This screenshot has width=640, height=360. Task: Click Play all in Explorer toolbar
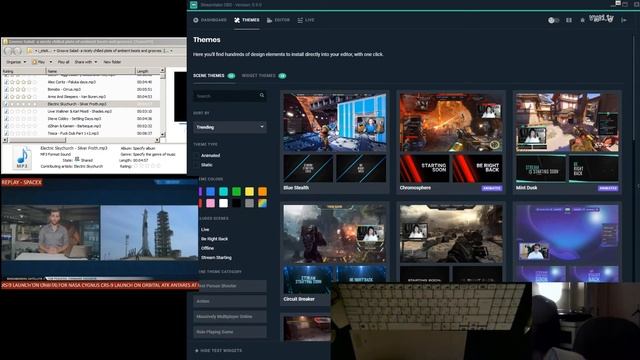click(63, 62)
